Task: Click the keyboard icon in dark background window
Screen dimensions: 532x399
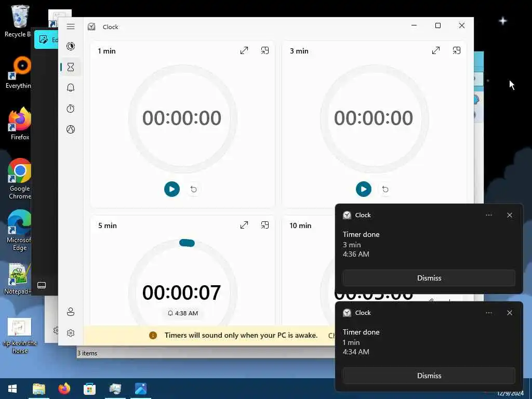Action: click(x=42, y=285)
